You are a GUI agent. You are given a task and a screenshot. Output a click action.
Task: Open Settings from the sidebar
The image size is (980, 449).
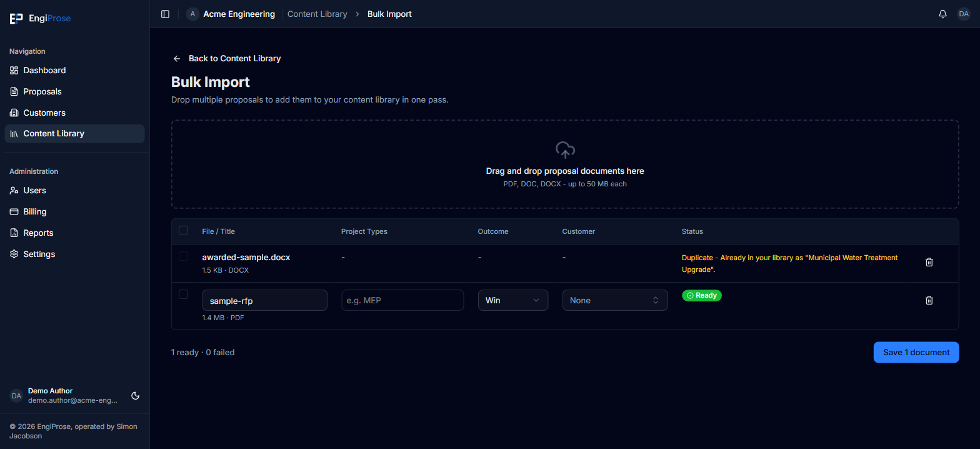tap(74, 255)
